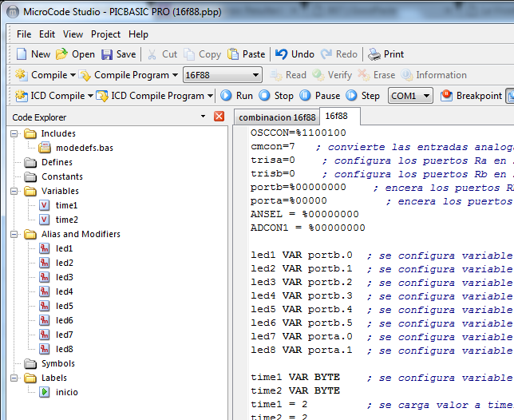Open the COM1 port dropdown
The height and width of the screenshot is (420, 514).
[x=410, y=96]
